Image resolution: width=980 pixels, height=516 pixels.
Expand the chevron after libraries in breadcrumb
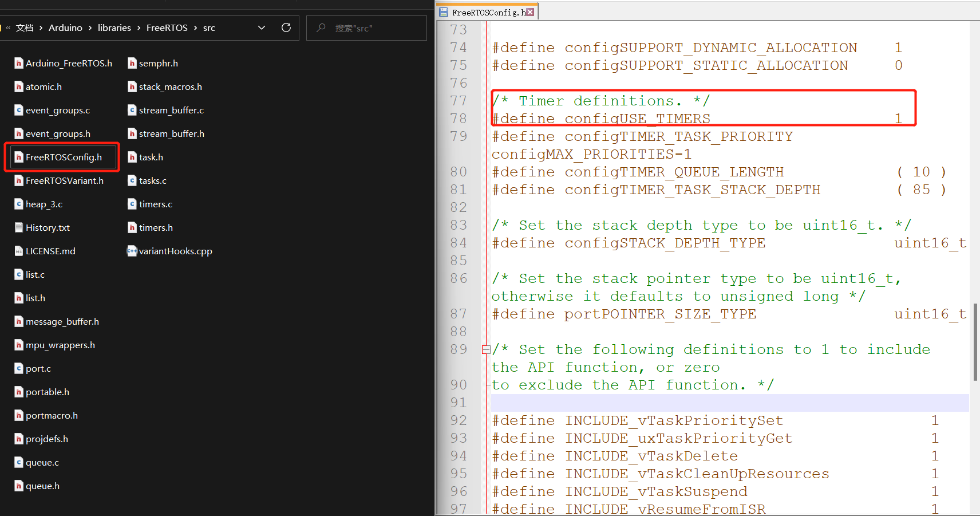point(139,27)
